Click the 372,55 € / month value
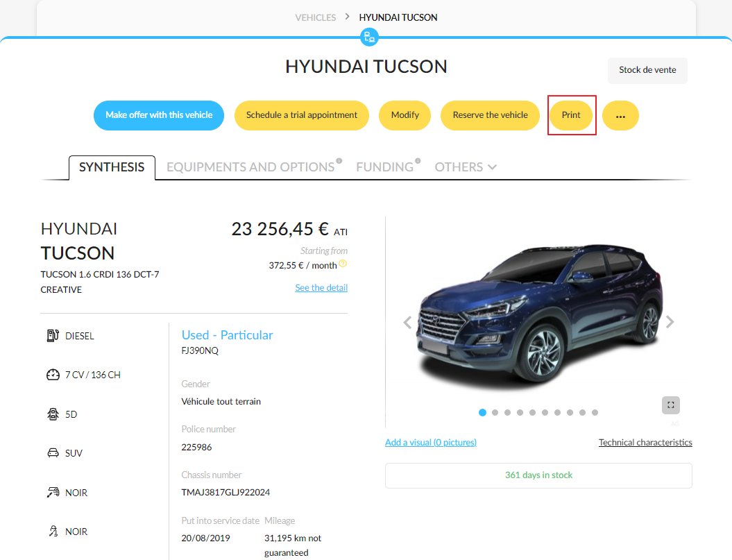 pos(303,265)
